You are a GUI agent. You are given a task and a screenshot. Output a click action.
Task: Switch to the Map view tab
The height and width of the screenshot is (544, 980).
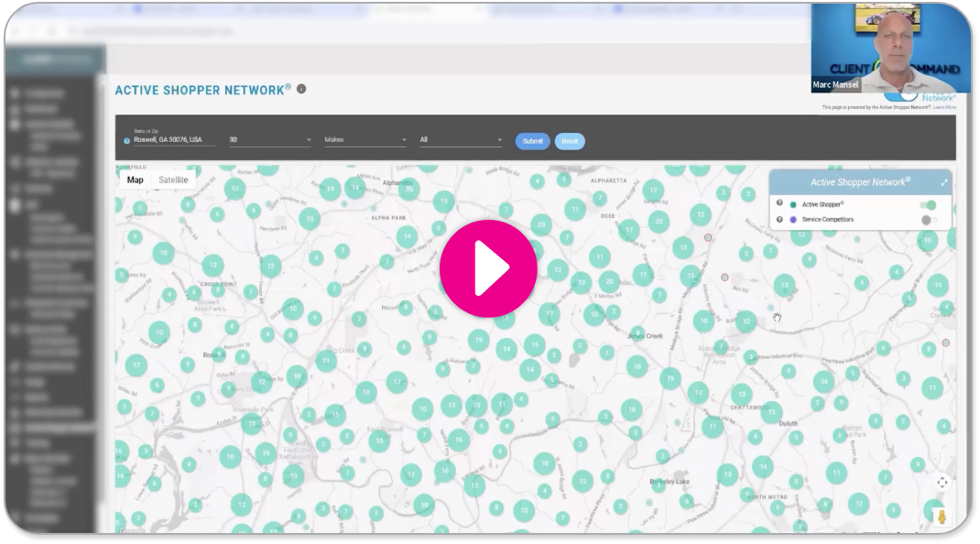point(135,180)
